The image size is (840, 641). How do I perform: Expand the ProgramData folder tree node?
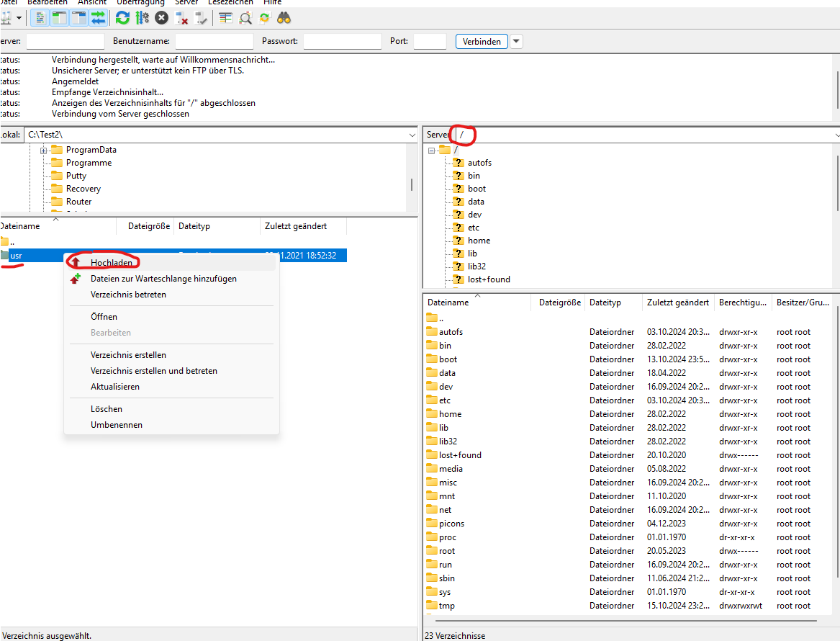tap(44, 150)
